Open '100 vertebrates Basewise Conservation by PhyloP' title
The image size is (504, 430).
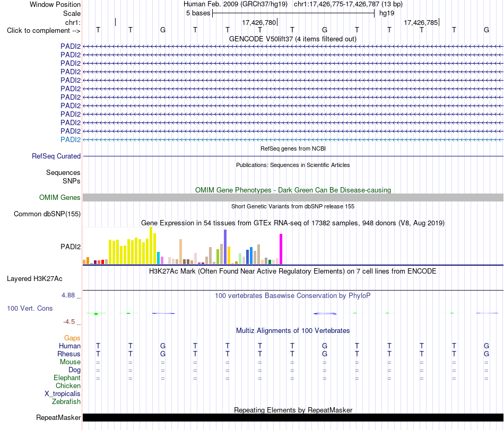tap(293, 295)
